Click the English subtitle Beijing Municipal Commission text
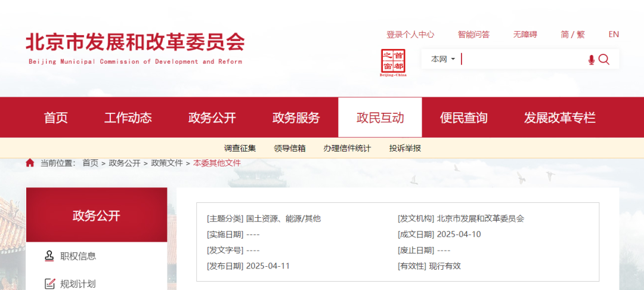 click(x=135, y=61)
